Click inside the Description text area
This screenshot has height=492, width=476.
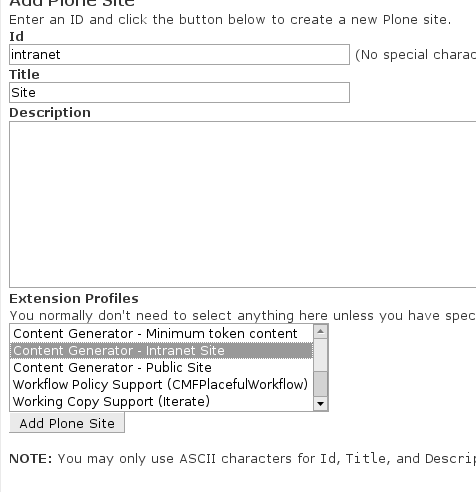coord(243,204)
